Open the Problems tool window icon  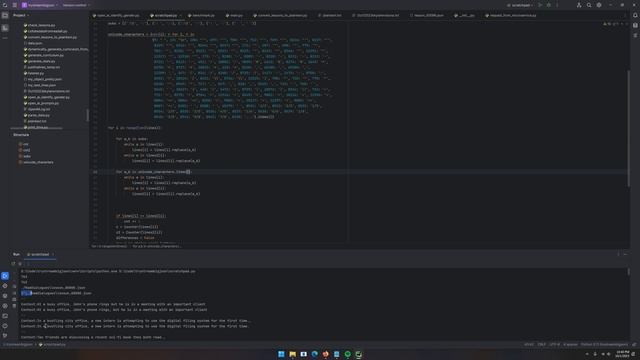coord(5,326)
